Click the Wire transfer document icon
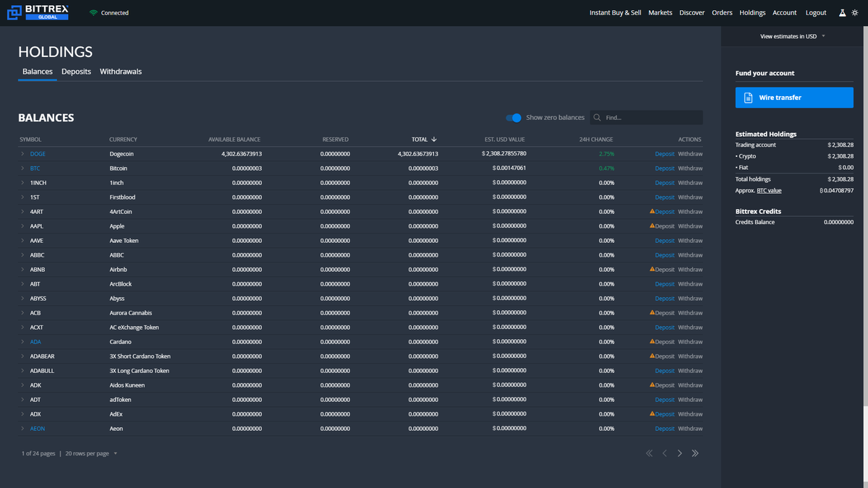This screenshot has width=868, height=488. click(x=749, y=98)
